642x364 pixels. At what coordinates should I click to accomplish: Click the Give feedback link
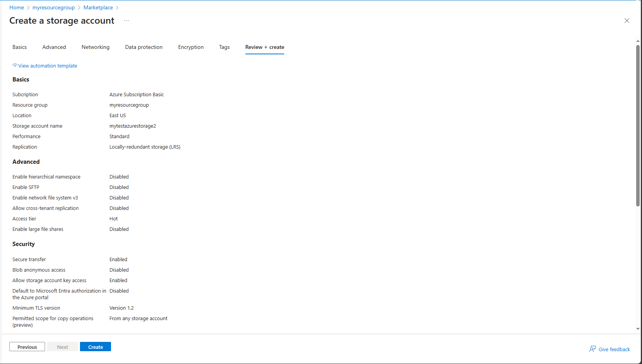tap(614, 349)
